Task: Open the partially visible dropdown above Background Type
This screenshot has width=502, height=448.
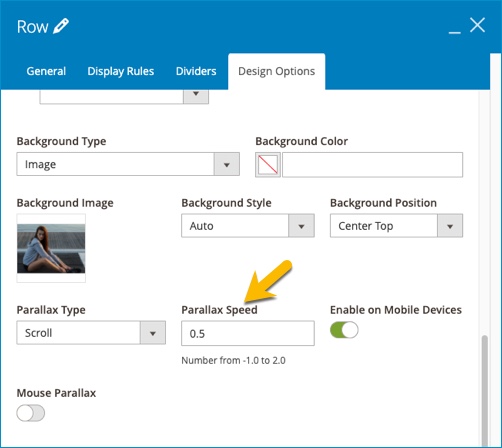Action: pos(124,97)
